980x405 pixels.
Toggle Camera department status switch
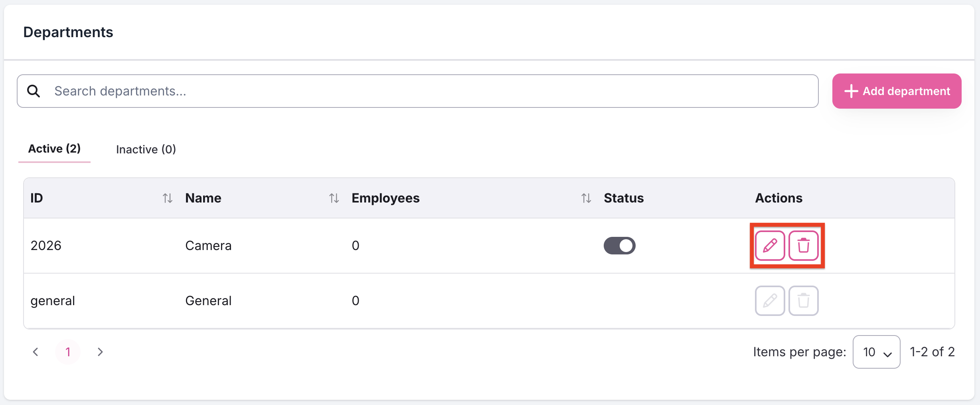tap(619, 246)
